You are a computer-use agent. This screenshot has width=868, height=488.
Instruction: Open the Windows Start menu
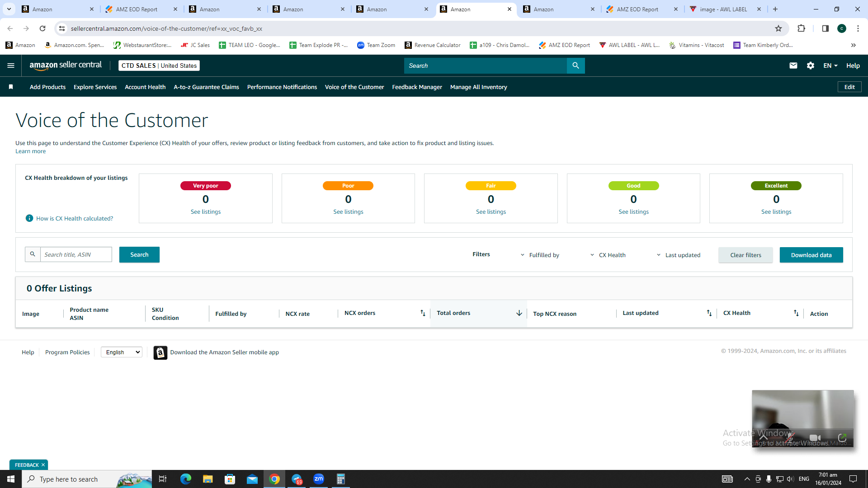click(11, 479)
